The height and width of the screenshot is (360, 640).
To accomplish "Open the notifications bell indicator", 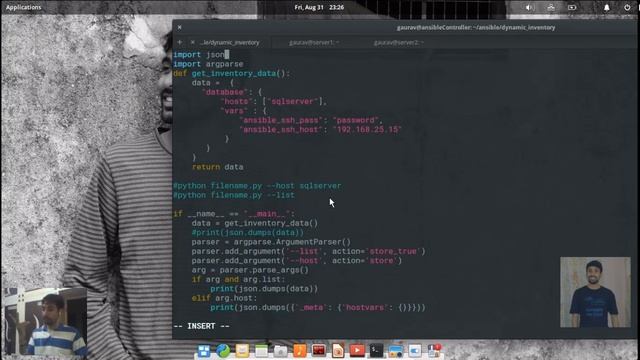I will (607, 7).
